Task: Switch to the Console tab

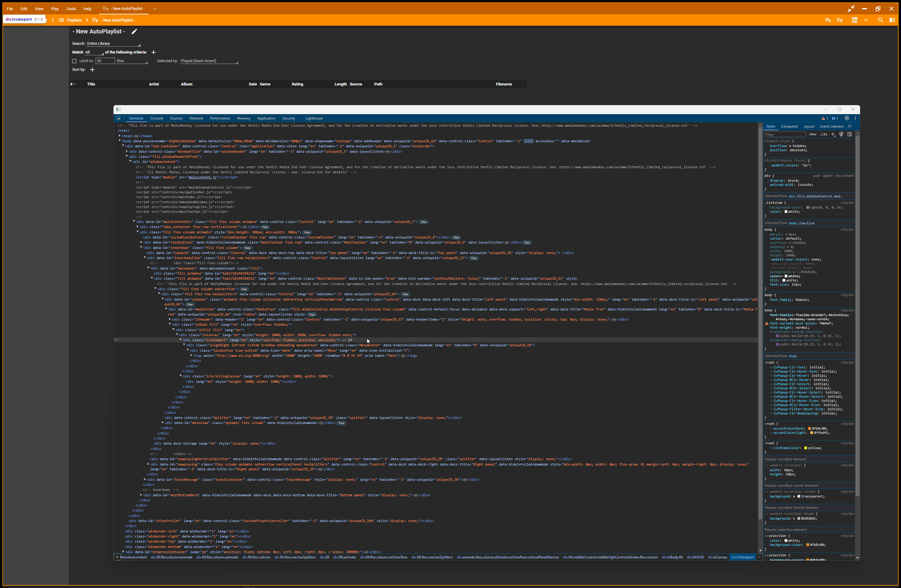Action: [156, 118]
